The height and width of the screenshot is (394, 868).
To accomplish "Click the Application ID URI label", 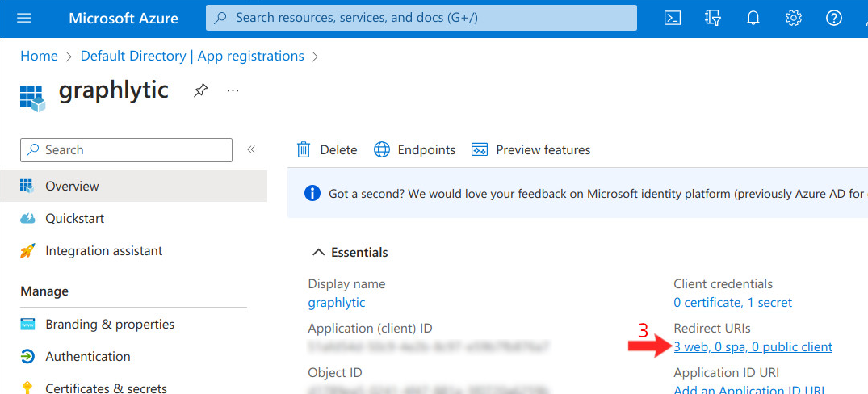I will coord(726,372).
